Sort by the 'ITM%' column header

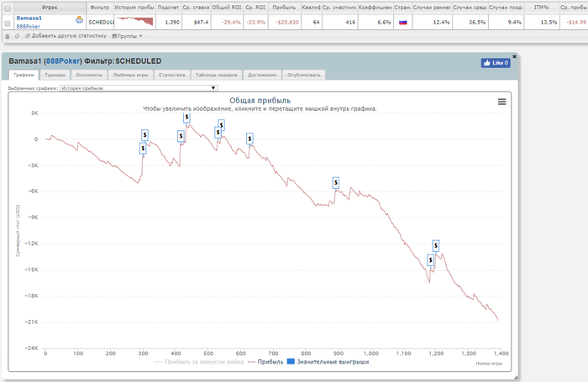point(541,8)
